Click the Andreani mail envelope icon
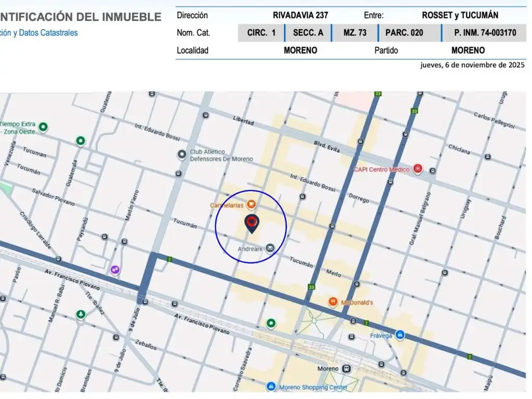Screen dimensions: 532x399 pyautogui.click(x=270, y=248)
